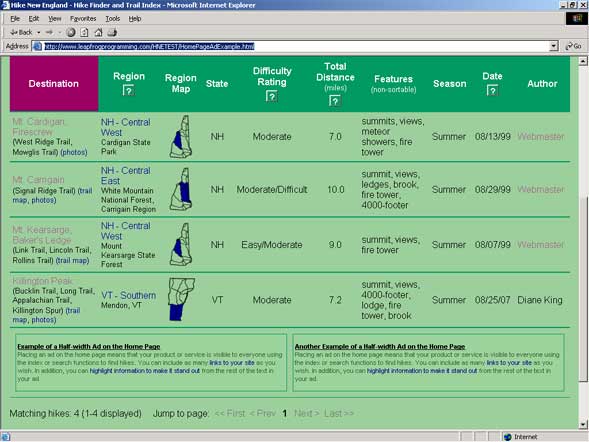Open the Tools menu
This screenshot has height=442, width=589.
112,19
